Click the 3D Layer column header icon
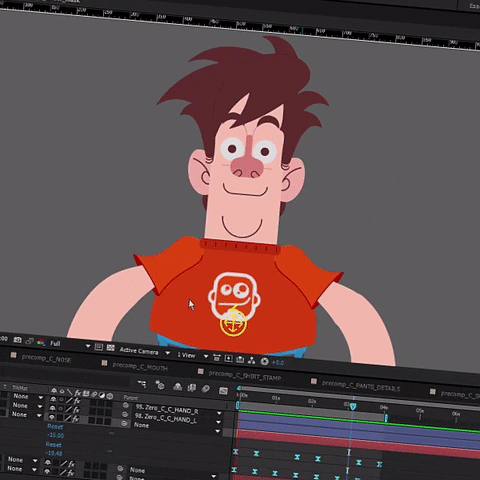The height and width of the screenshot is (480, 480). [x=110, y=395]
